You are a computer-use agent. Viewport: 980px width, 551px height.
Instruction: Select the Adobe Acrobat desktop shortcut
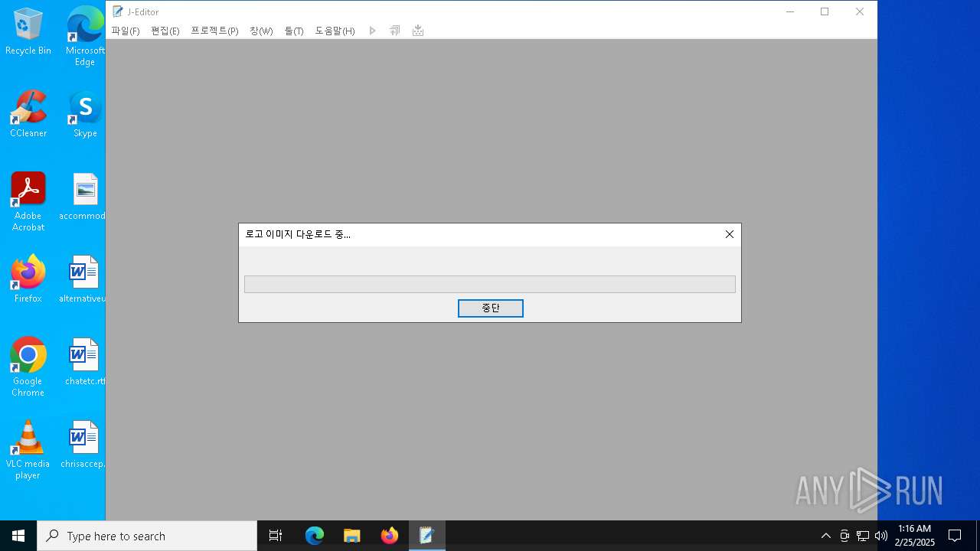click(x=28, y=202)
